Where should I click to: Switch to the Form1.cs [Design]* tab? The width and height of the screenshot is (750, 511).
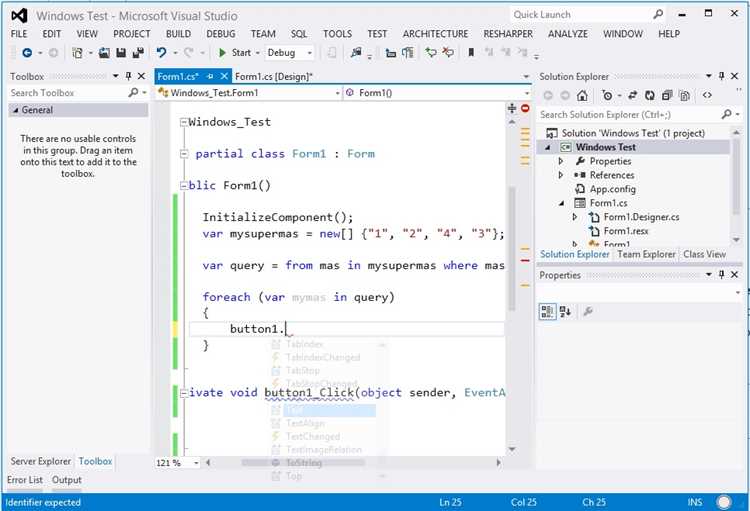(274, 77)
